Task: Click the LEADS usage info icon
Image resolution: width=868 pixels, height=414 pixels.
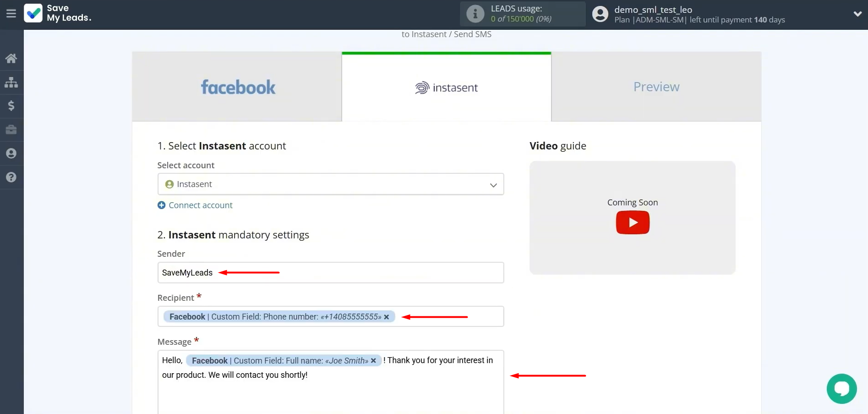Action: (x=475, y=14)
